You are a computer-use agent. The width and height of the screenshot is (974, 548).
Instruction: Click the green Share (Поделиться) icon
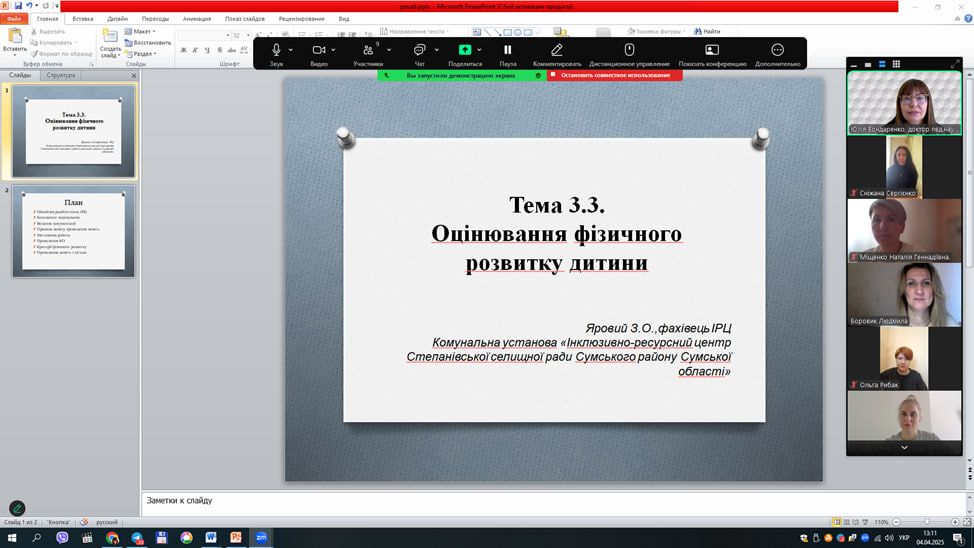click(465, 50)
